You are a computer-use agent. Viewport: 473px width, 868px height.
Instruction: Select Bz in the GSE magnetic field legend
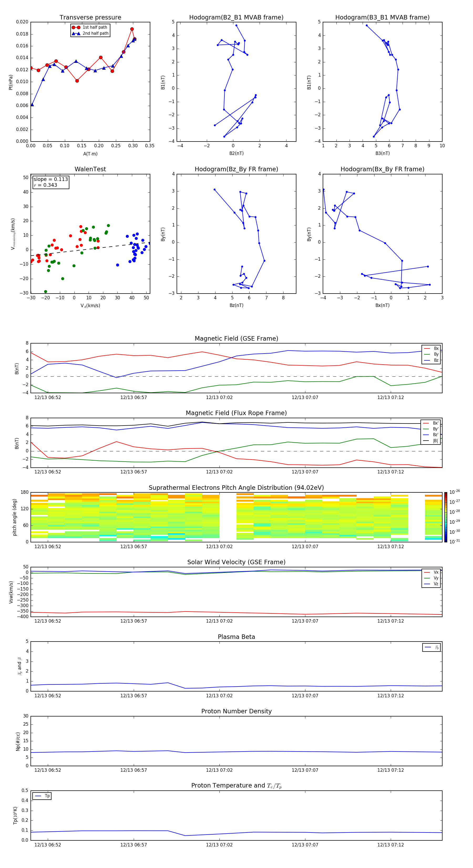(x=431, y=360)
